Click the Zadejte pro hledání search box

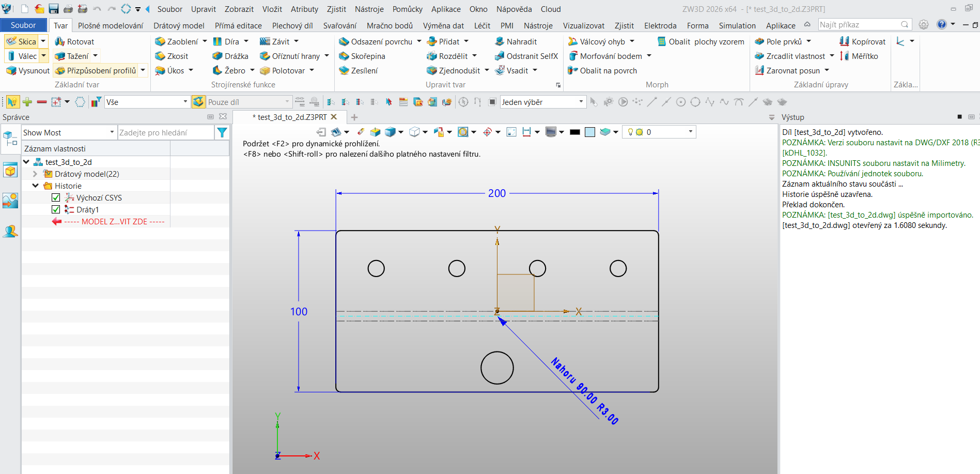coord(166,132)
